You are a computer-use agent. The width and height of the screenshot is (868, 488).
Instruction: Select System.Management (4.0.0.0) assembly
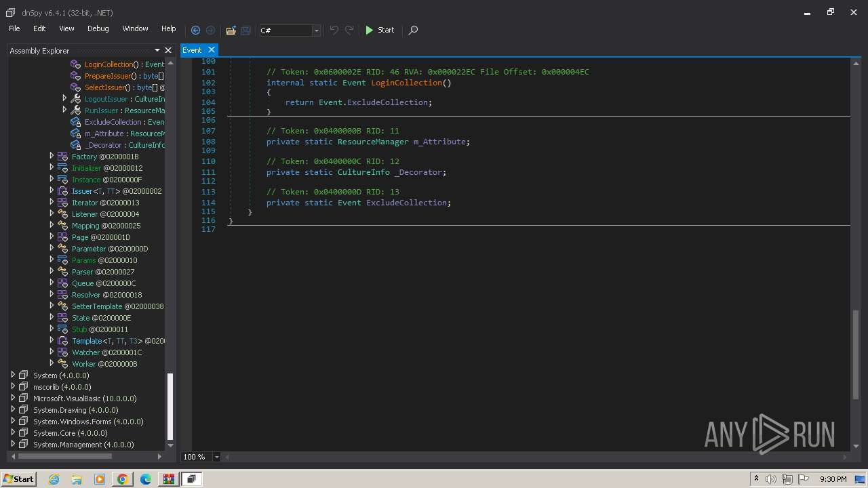[x=83, y=445]
